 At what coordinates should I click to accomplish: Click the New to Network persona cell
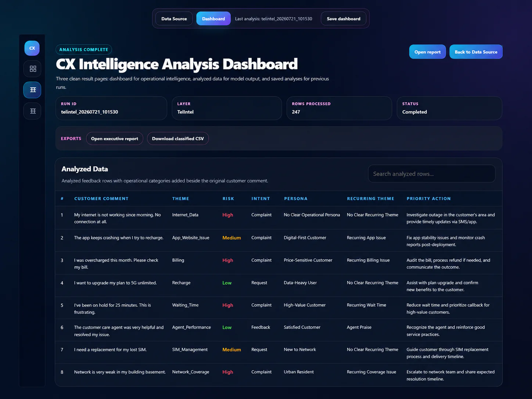300,350
